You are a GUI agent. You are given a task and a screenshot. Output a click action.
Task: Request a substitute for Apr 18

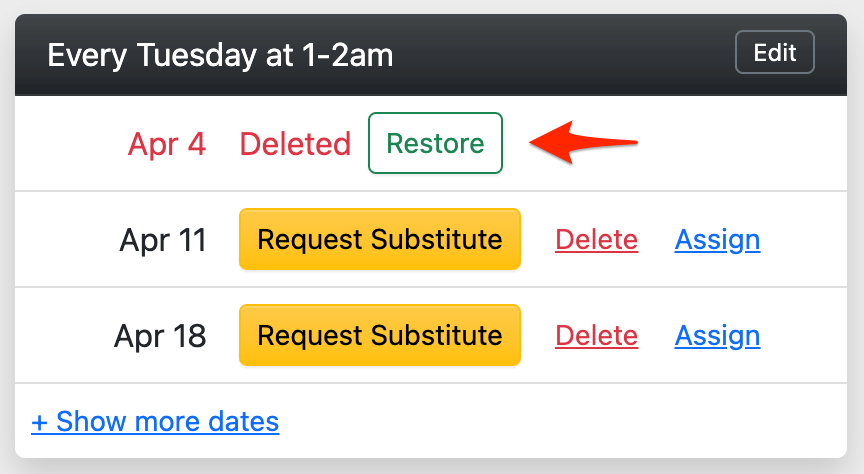[x=379, y=336]
